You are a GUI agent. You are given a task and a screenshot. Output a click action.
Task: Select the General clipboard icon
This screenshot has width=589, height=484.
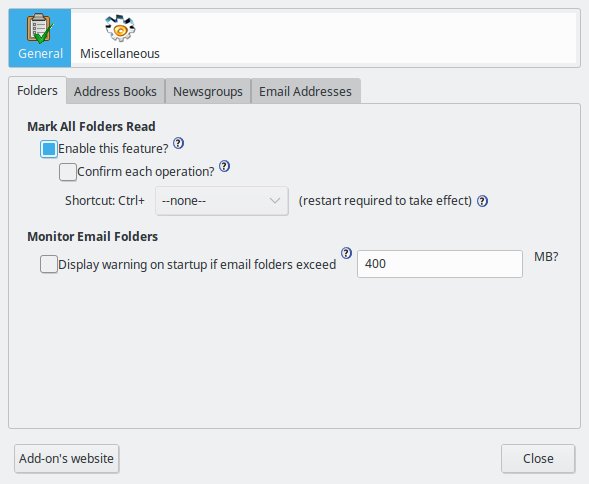pyautogui.click(x=40, y=29)
